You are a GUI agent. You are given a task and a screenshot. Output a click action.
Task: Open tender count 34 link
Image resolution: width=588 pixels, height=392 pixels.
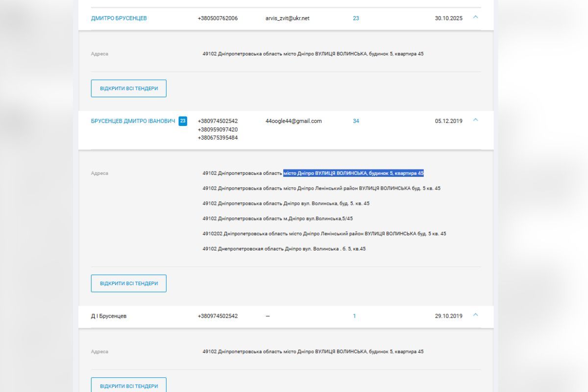pyautogui.click(x=356, y=121)
